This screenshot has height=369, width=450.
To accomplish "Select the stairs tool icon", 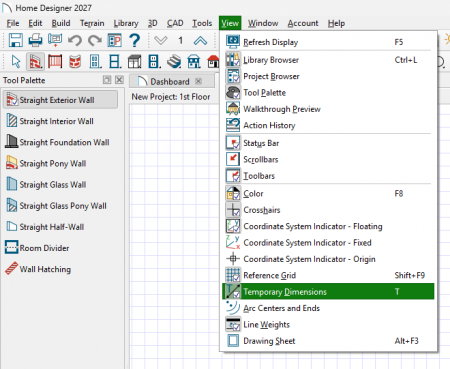I will 174,62.
